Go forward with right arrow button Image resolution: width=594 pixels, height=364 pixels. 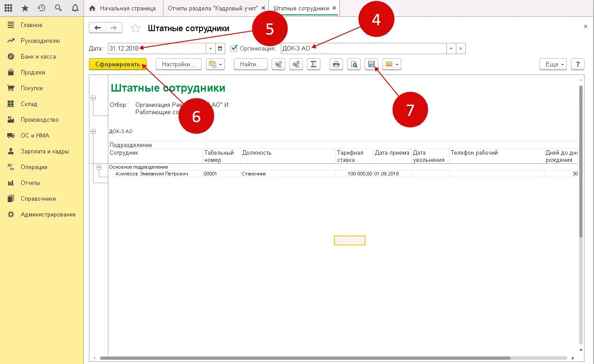point(114,28)
